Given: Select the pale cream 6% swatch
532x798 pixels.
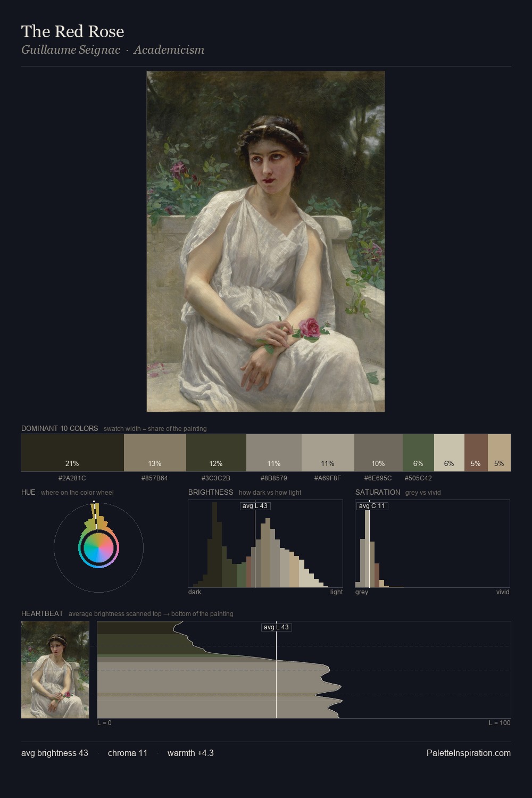Looking at the screenshot, I should click(x=449, y=453).
